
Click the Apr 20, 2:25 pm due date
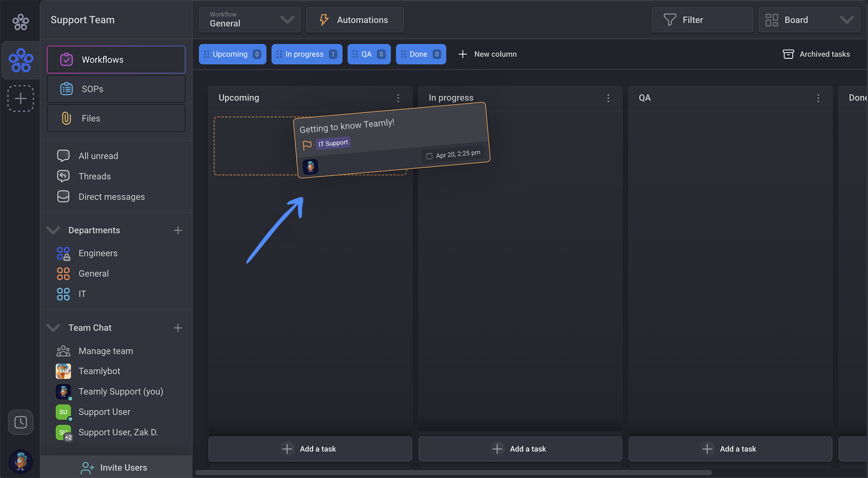coord(453,155)
